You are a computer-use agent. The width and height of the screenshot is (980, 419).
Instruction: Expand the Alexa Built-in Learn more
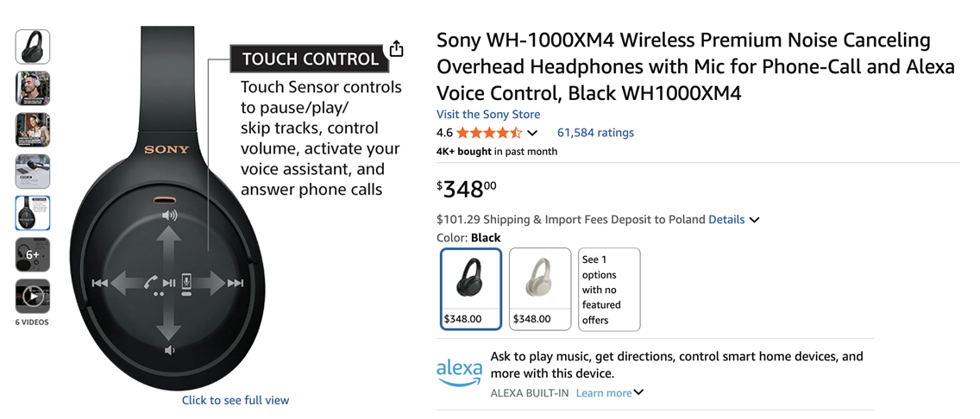(610, 393)
